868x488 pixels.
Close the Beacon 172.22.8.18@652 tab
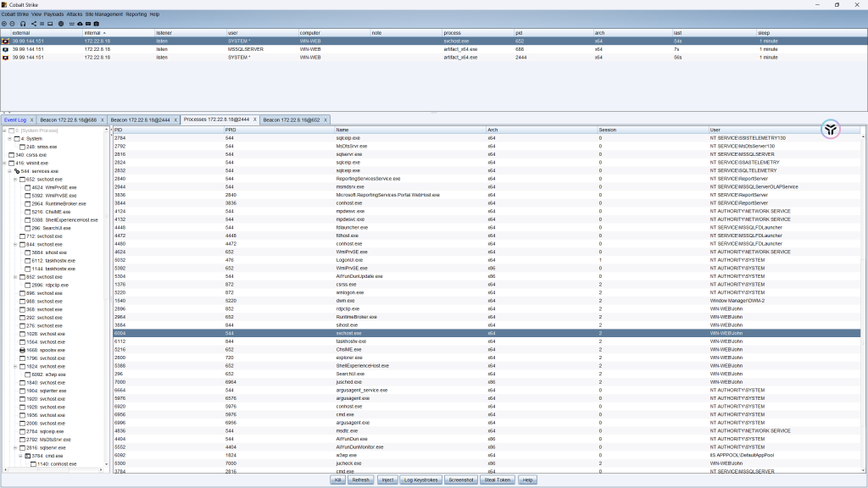(325, 120)
